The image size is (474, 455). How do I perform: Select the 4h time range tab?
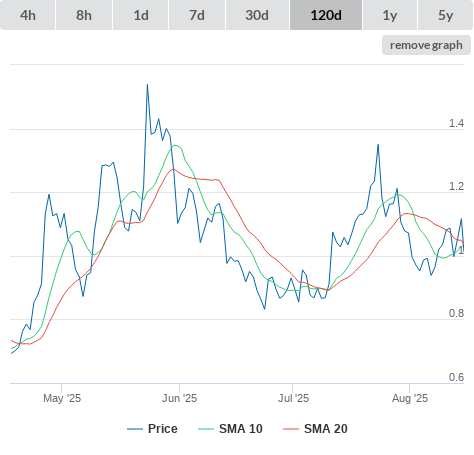tap(28, 15)
